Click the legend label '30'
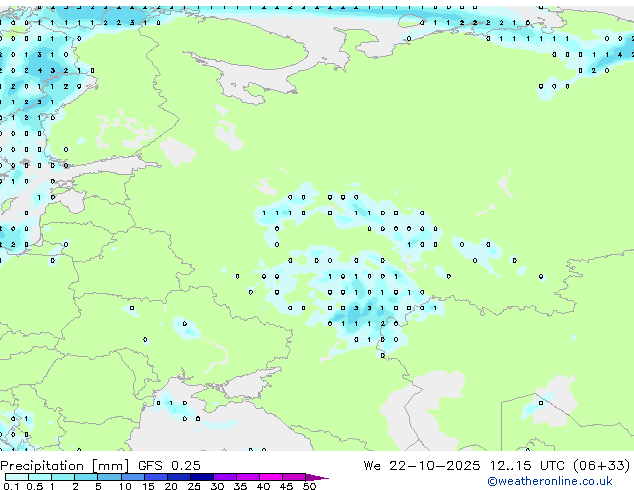 click(217, 486)
